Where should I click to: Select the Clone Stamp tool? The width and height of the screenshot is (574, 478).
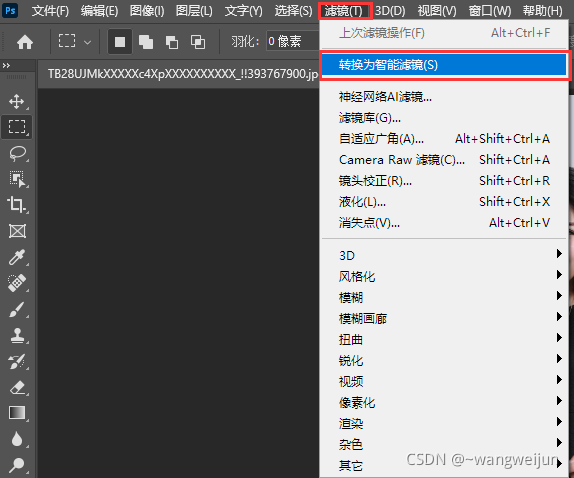17,335
